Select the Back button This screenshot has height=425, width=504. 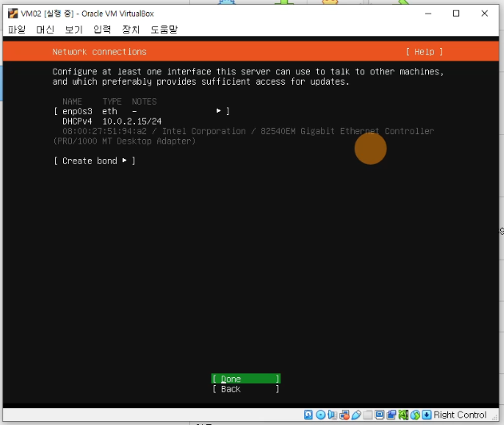246,389
